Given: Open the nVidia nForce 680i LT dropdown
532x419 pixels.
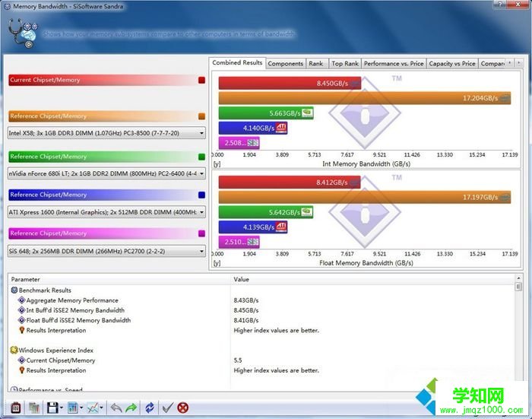Looking at the screenshot, I should point(106,173).
